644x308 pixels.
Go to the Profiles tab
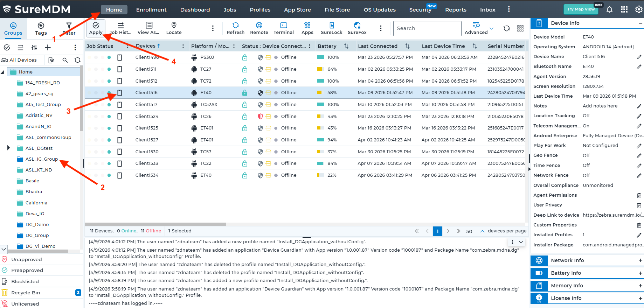click(260, 10)
